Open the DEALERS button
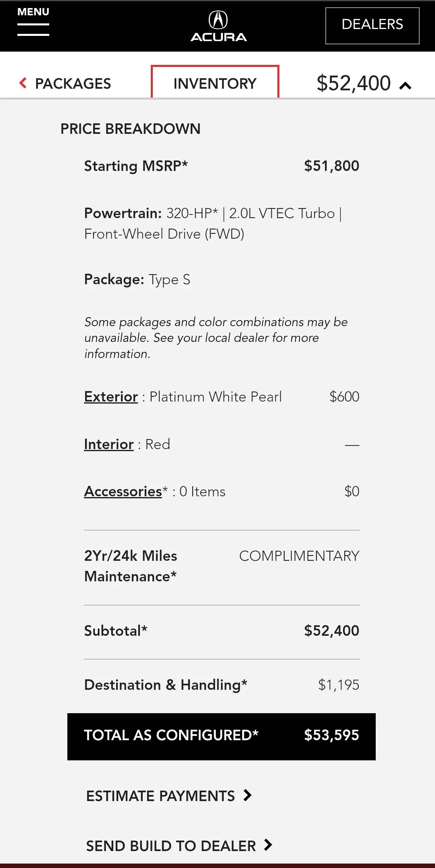 tap(372, 25)
